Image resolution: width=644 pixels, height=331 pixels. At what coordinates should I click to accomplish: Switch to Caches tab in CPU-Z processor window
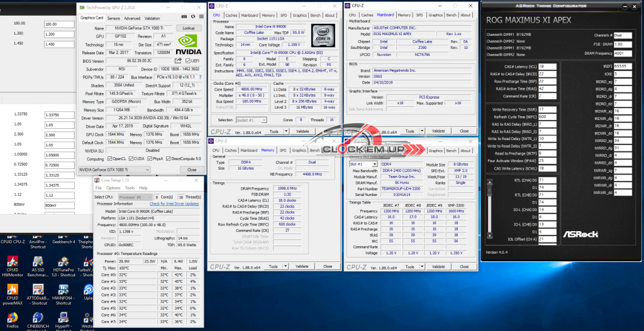pos(231,15)
